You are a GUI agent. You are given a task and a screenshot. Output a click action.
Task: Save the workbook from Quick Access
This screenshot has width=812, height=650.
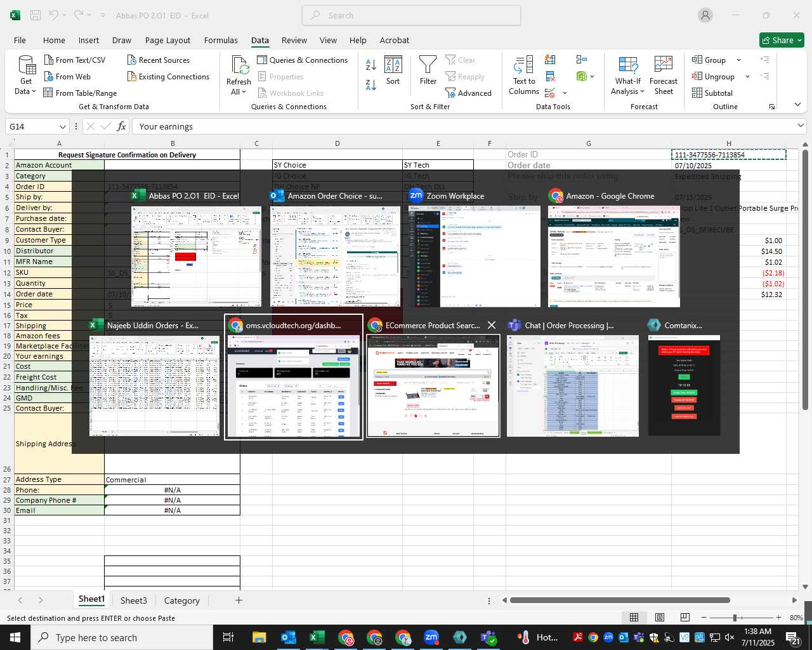click(x=36, y=15)
